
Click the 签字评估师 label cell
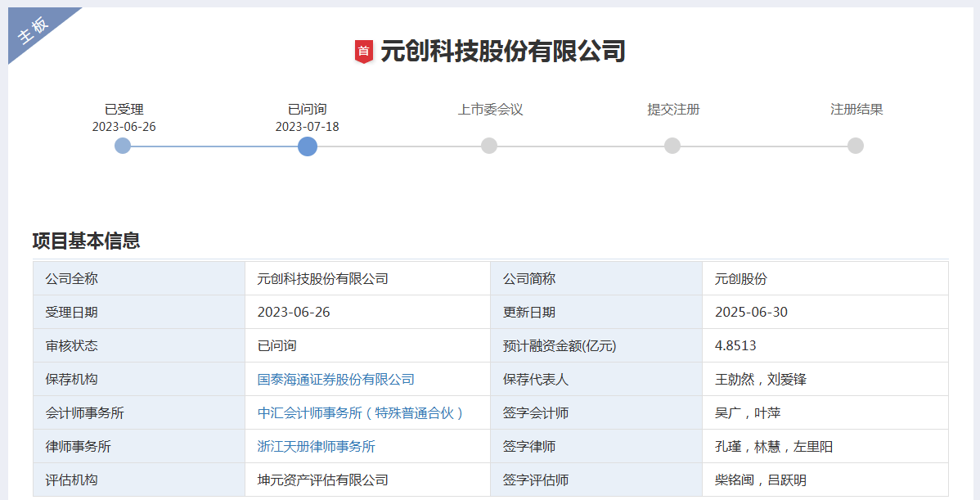(596, 480)
